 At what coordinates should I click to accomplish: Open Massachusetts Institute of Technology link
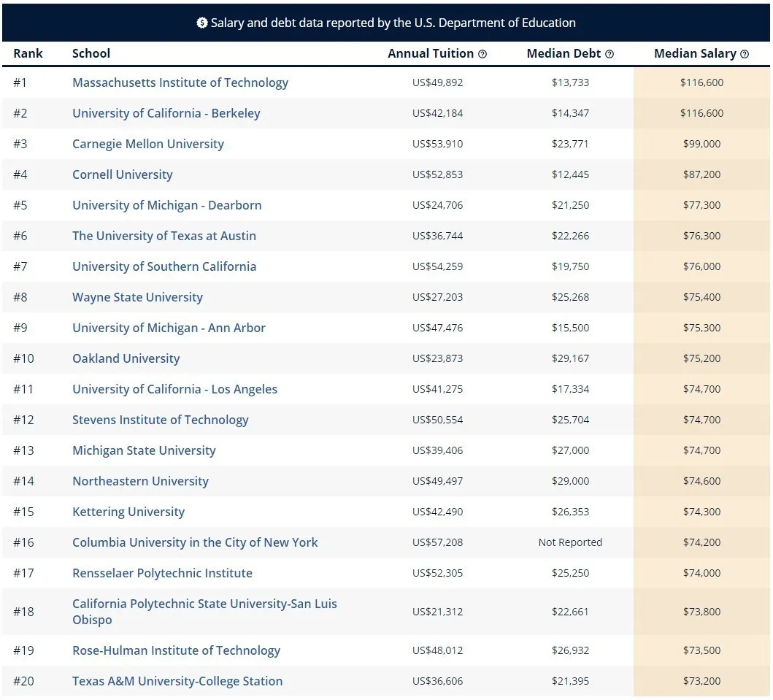pyautogui.click(x=180, y=82)
